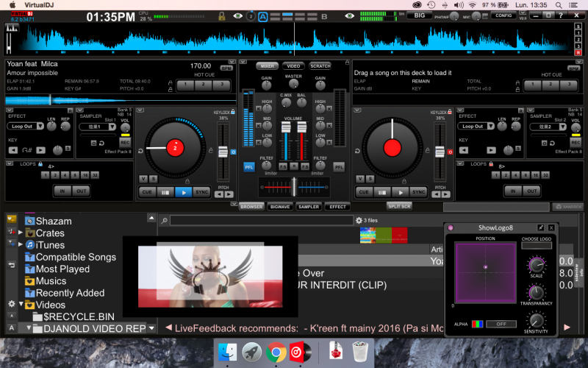This screenshot has width=588, height=368.
Task: Click the gold padlock icon in the top bar
Action: click(x=222, y=16)
